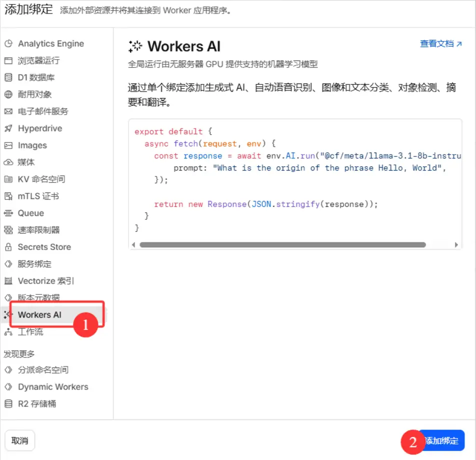Screen dimensions: 476x460
Task: Click the code scrollbar left arrow
Action: 133,244
